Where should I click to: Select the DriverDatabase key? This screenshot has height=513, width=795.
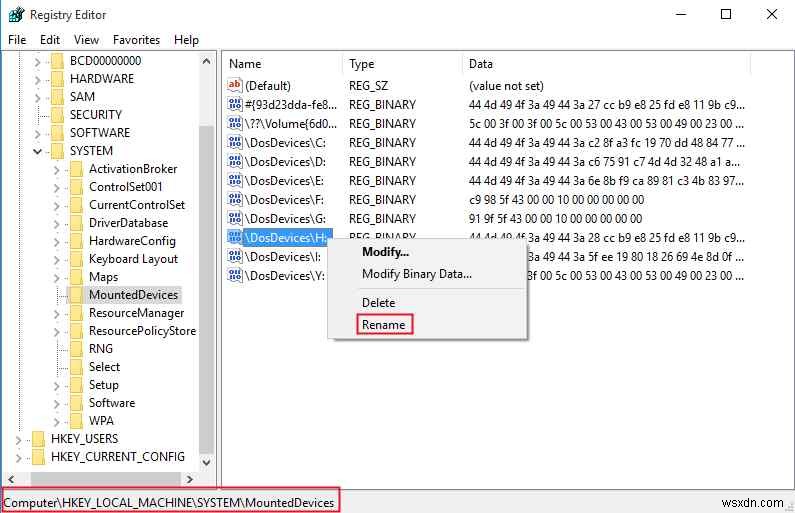point(128,223)
